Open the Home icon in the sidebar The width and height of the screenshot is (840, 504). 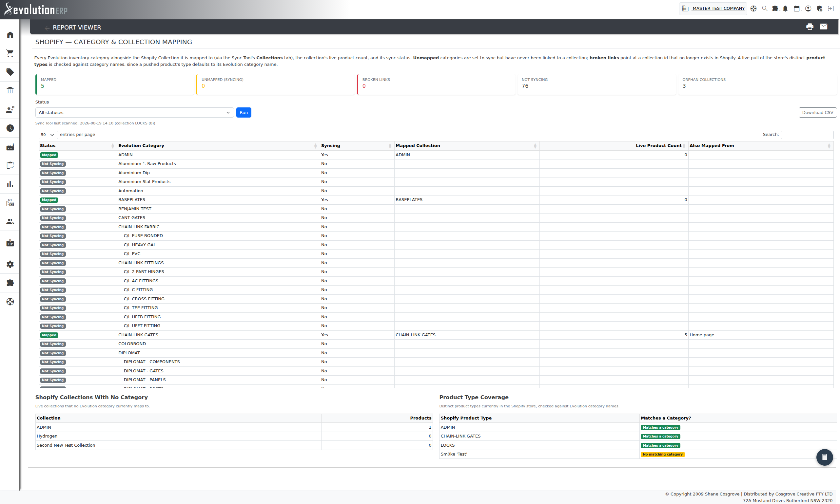tap(10, 35)
